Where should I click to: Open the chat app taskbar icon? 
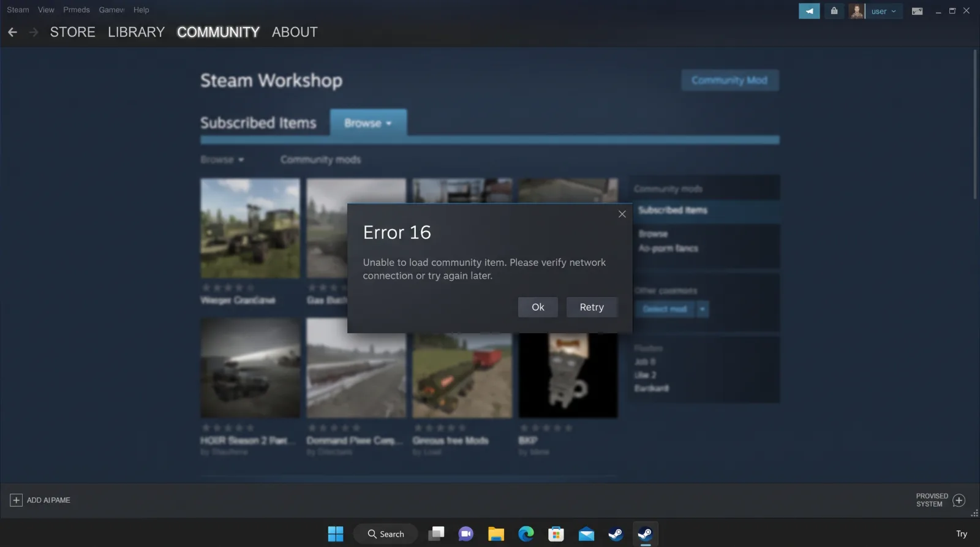pos(466,534)
